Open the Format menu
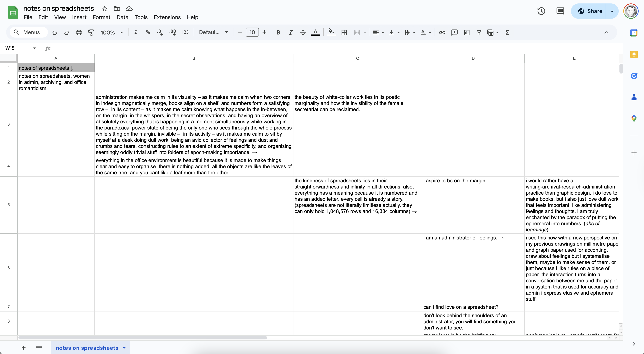Viewport: 644px width, 354px height. click(101, 17)
